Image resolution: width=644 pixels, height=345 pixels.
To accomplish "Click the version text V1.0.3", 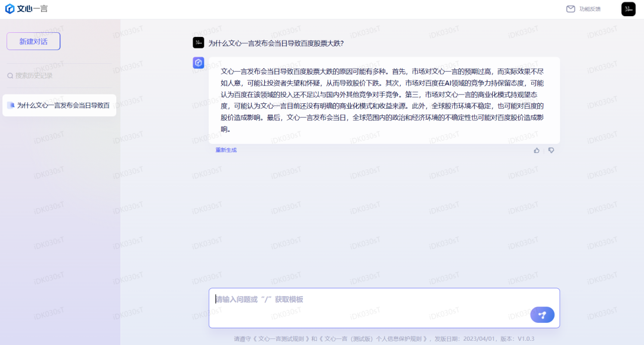I will tap(526, 339).
